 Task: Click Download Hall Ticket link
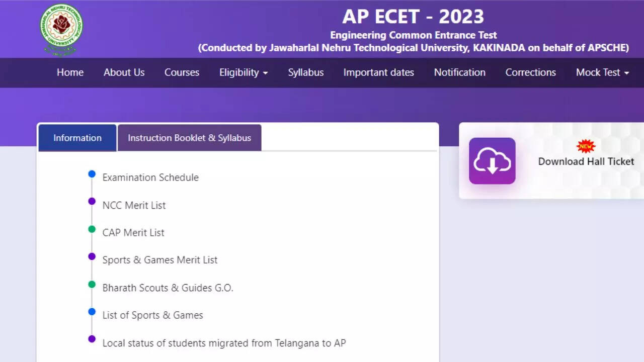pyautogui.click(x=586, y=161)
